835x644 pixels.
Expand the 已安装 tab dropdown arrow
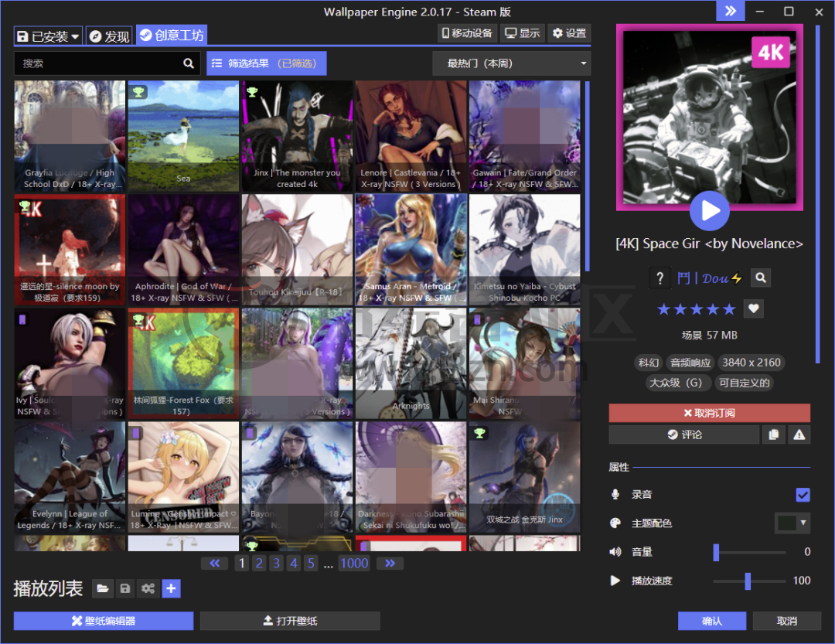point(75,36)
